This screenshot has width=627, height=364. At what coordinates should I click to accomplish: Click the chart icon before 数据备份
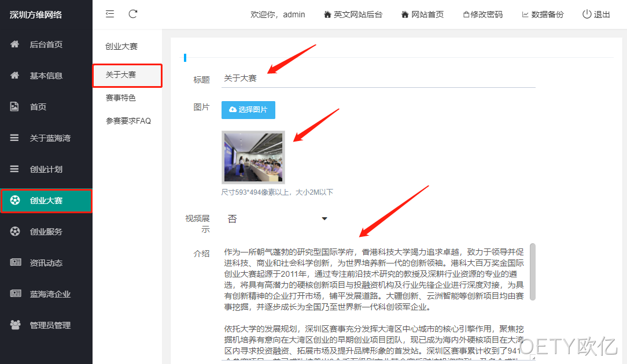(x=525, y=15)
